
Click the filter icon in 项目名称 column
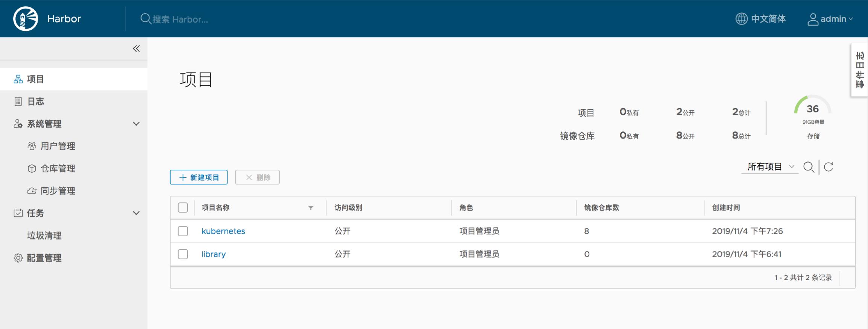tap(311, 208)
